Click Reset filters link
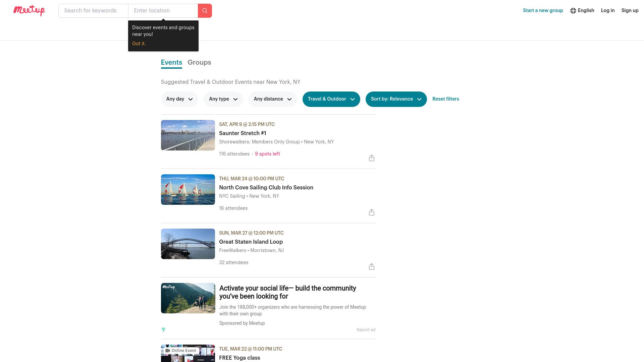 (446, 99)
